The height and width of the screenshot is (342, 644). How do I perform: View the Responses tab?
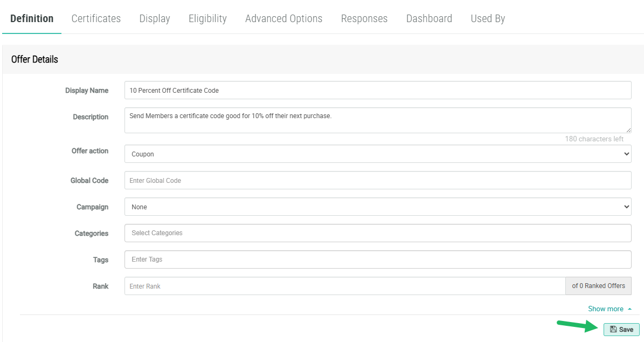point(364,18)
